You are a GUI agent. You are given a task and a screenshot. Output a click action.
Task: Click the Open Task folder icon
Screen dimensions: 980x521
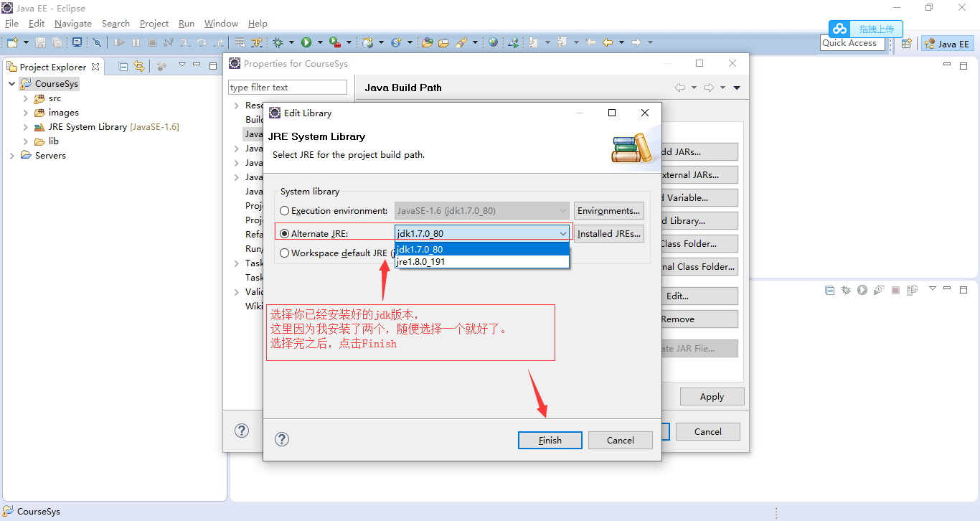click(x=443, y=42)
